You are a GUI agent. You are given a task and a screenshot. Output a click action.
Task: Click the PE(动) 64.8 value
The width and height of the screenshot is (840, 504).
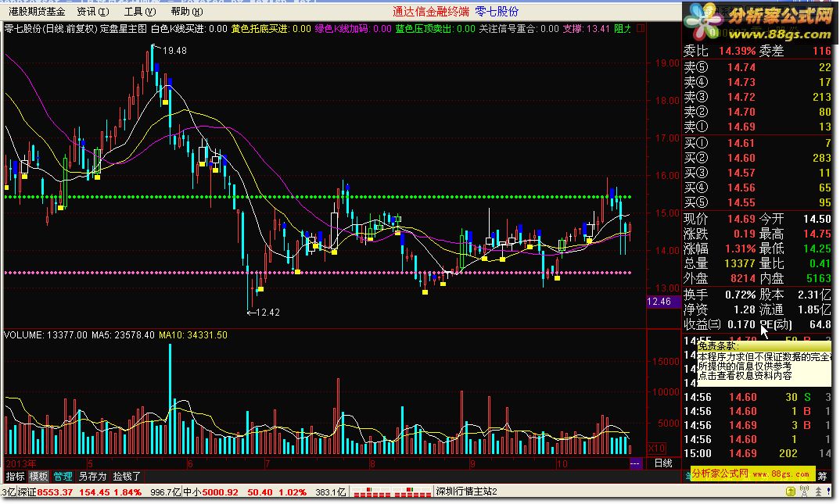point(820,325)
